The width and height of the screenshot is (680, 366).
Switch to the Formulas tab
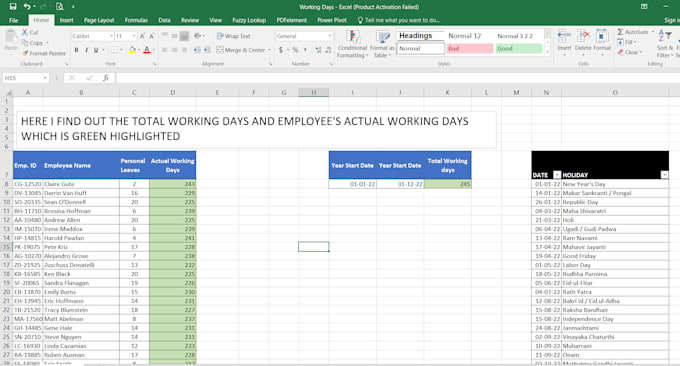pyautogui.click(x=136, y=20)
